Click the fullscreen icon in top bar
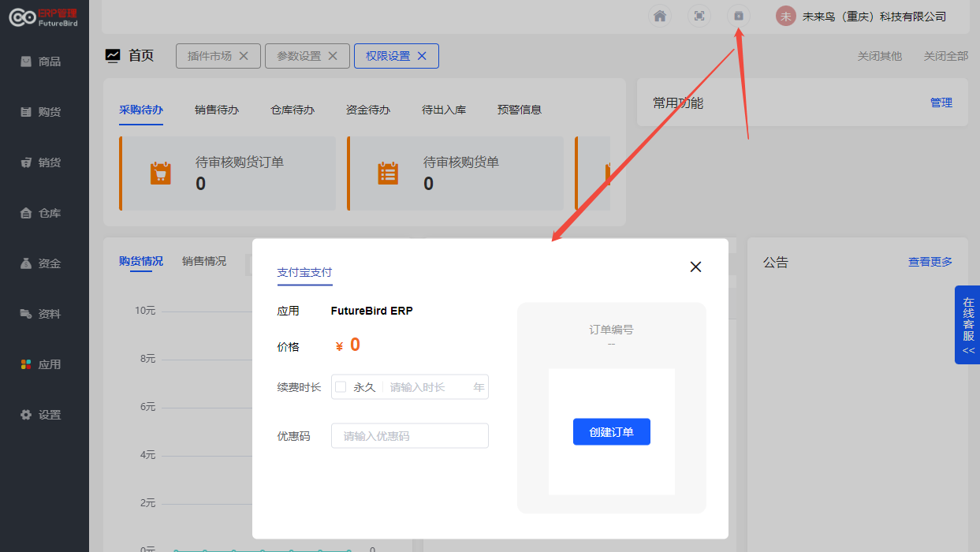 699,16
